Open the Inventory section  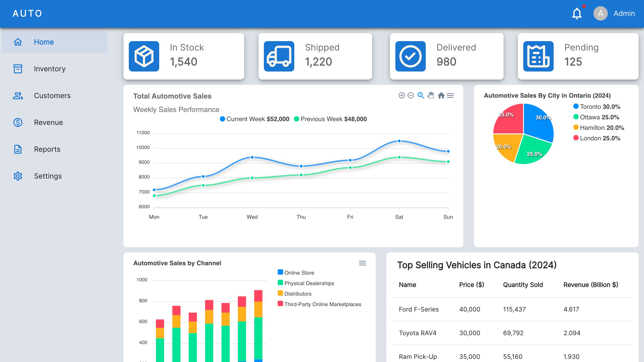tap(55, 69)
